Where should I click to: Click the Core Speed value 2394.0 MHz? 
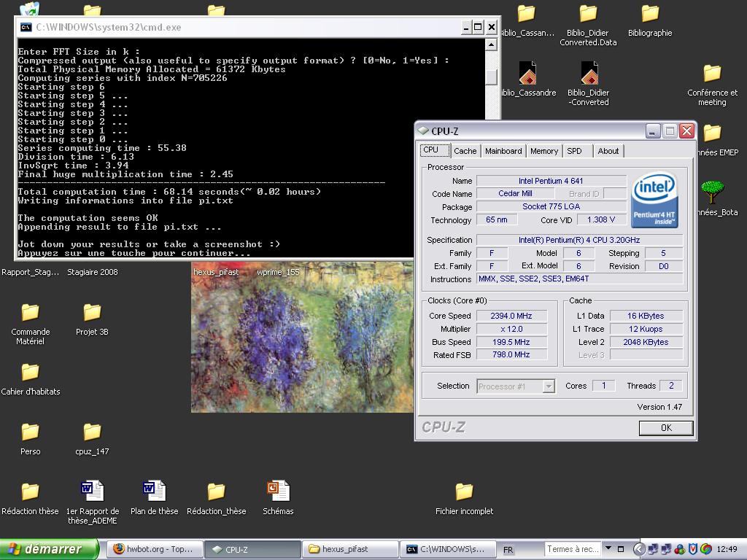point(511,316)
